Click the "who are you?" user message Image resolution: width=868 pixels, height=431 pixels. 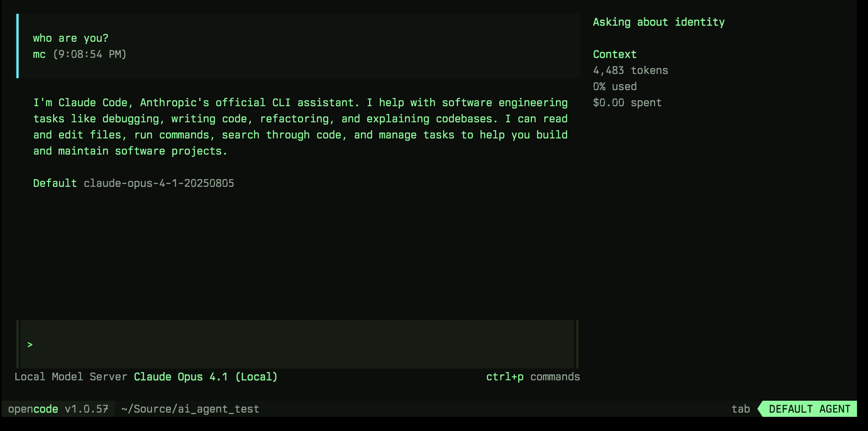click(71, 38)
